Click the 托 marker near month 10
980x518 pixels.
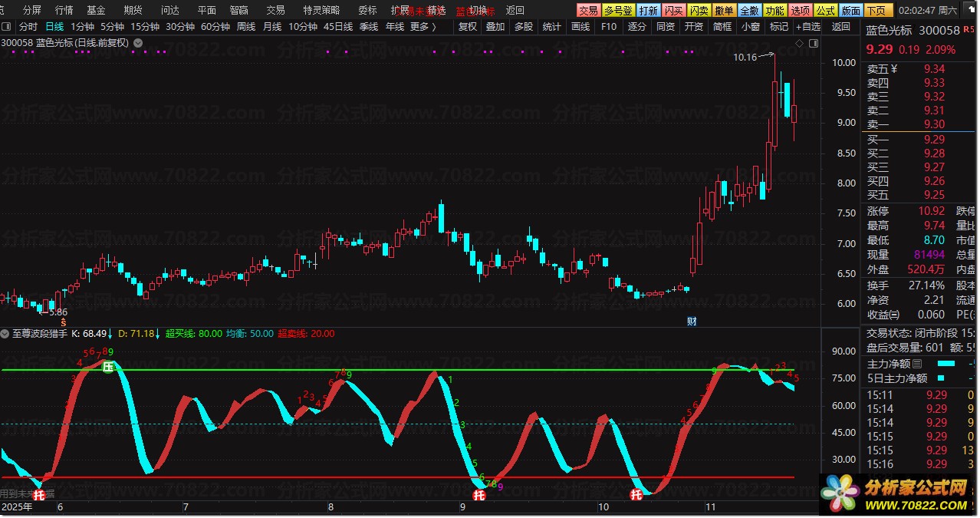tap(636, 495)
